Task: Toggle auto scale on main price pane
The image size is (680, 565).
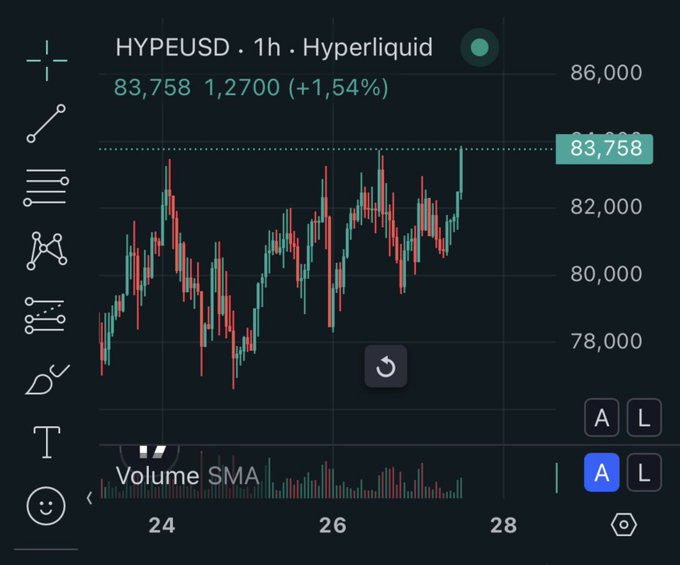Action: pyautogui.click(x=602, y=418)
